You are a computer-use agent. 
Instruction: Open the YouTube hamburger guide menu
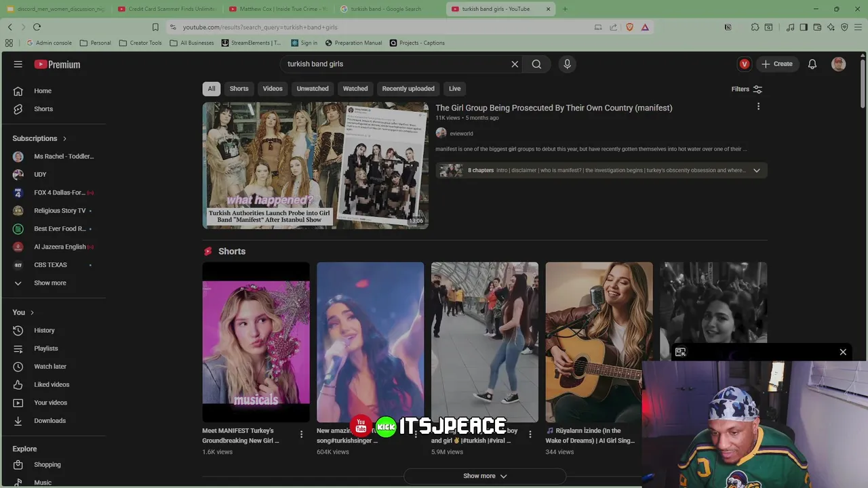tap(18, 64)
